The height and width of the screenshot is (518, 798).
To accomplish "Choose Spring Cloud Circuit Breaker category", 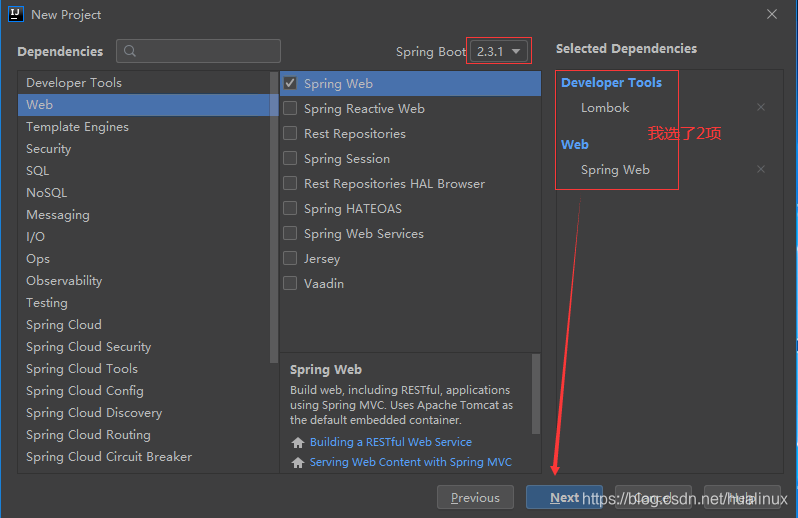I will click(x=144, y=456).
